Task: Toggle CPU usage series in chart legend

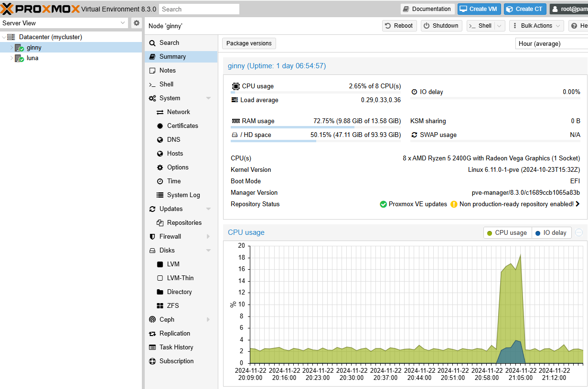Action: click(x=507, y=232)
